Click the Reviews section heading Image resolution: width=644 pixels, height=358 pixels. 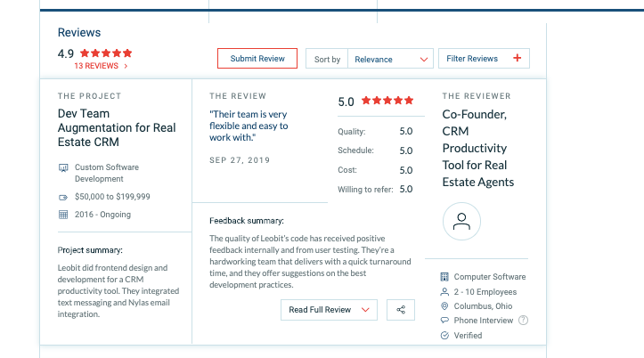coord(79,32)
